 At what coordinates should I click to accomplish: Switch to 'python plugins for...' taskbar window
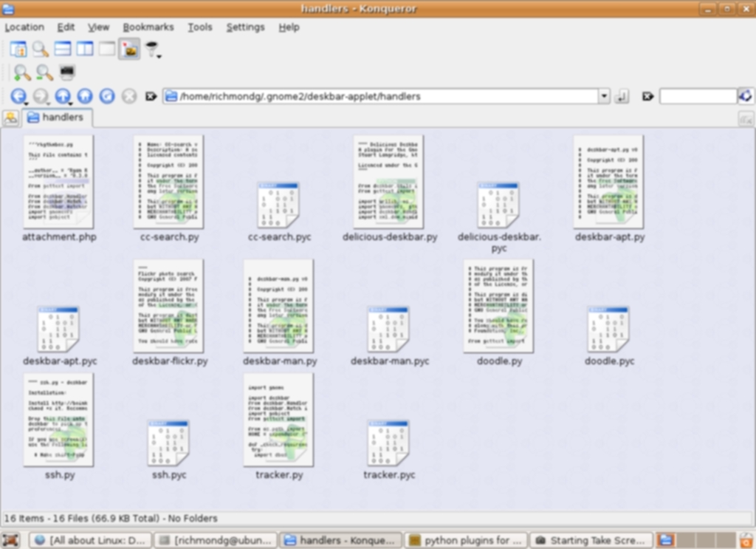[x=466, y=540]
